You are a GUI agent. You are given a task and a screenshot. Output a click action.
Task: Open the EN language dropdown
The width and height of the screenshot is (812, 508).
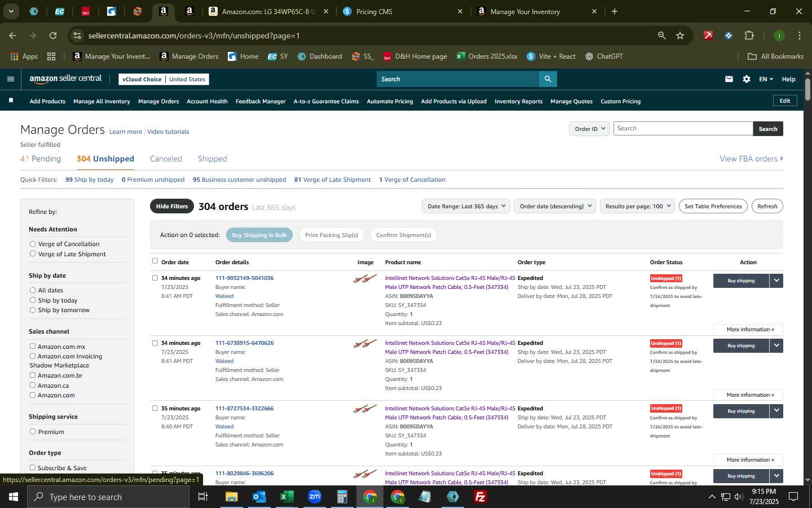(x=766, y=79)
